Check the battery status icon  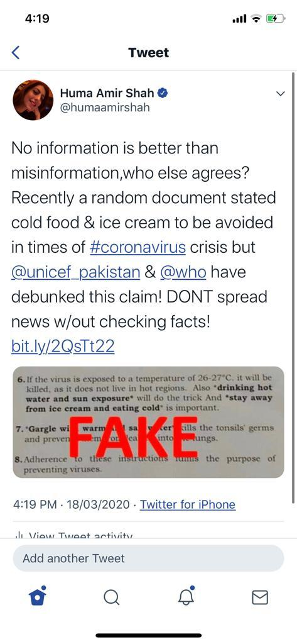tap(276, 18)
